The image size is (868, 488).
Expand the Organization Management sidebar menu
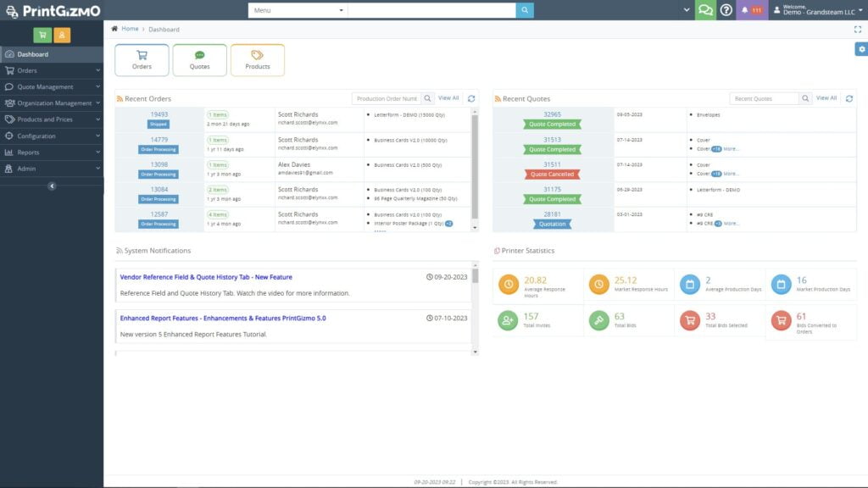pos(52,103)
